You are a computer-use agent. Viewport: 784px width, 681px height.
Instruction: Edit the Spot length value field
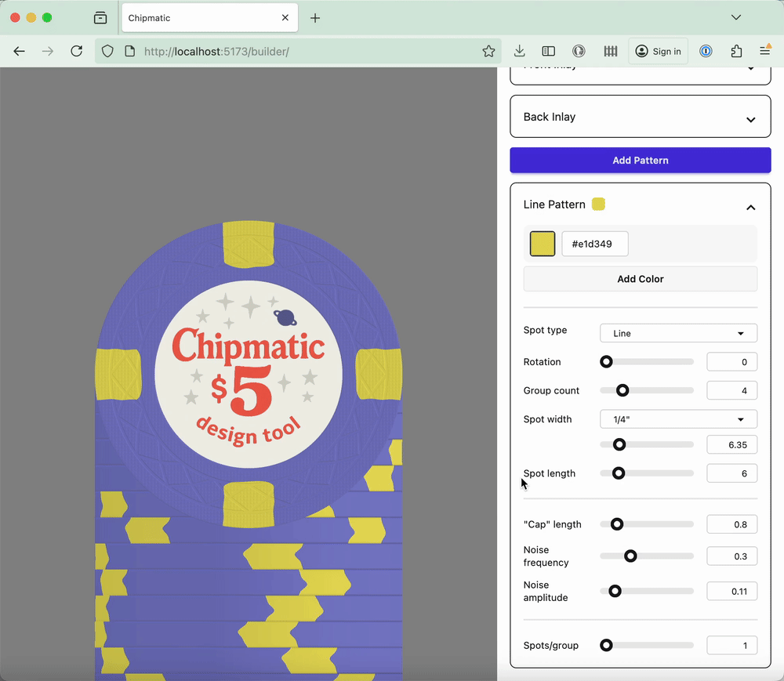coord(731,473)
